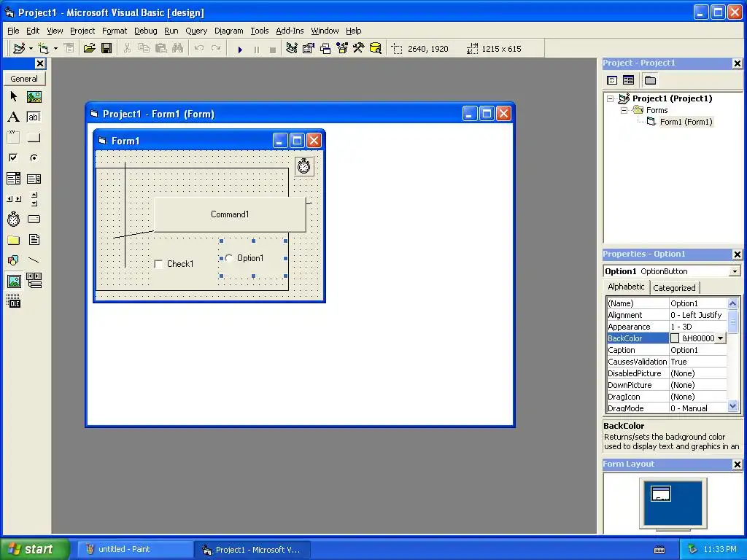Screen dimensions: 747x560
Task: Select the VScrollBar control tool
Action: (34, 199)
